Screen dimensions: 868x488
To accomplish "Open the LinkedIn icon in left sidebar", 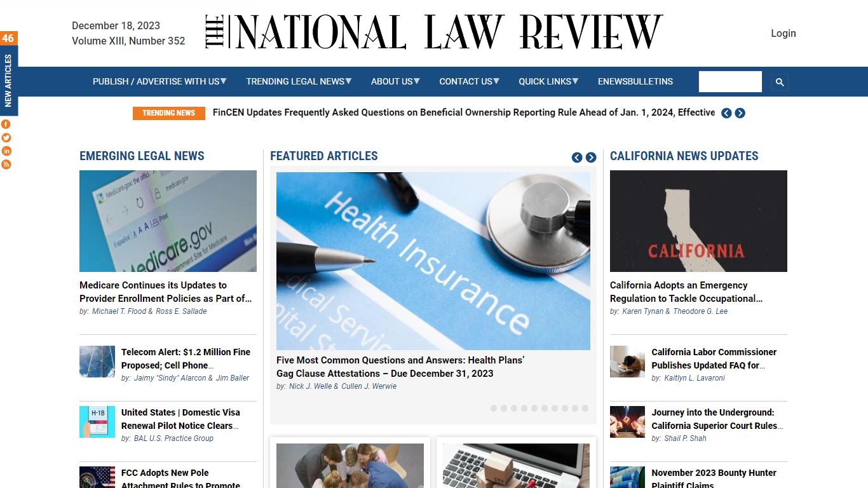I will 6,151.
